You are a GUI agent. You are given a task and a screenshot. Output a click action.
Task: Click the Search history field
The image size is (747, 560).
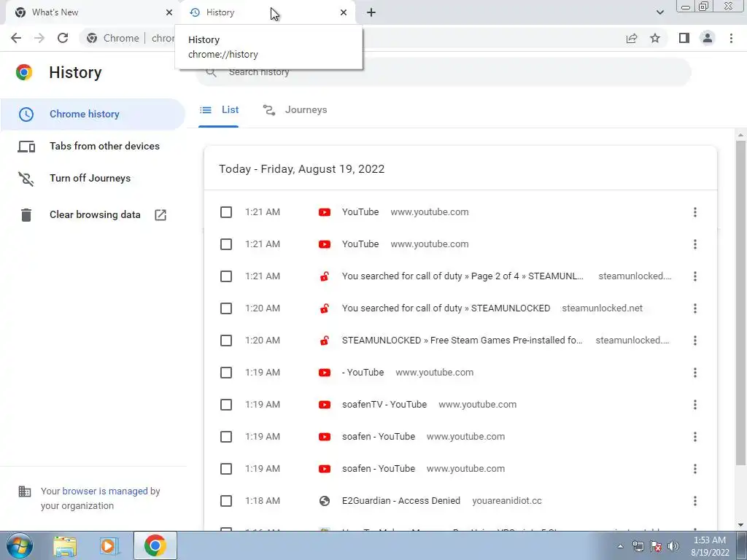pos(443,72)
